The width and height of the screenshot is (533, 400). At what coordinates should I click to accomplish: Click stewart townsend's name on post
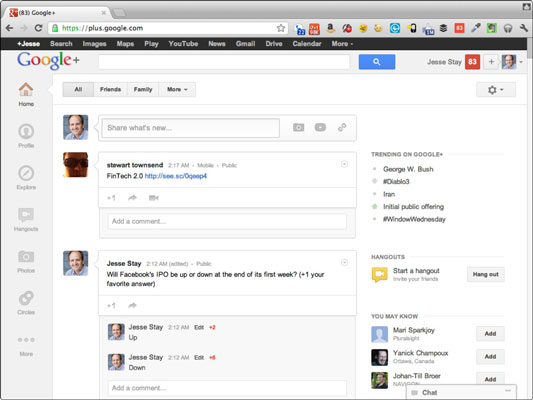[x=135, y=165]
